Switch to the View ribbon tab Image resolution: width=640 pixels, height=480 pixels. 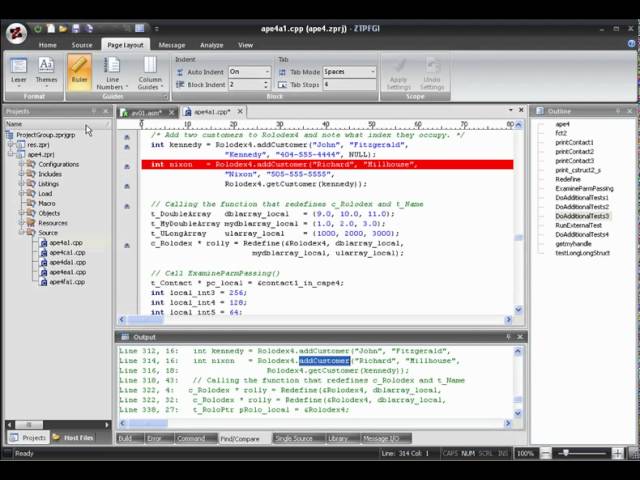[x=245, y=45]
